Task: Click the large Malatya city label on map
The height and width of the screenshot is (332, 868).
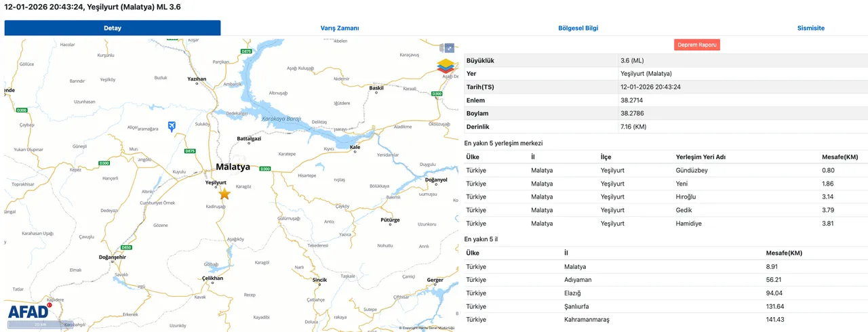Action: pyautogui.click(x=233, y=167)
